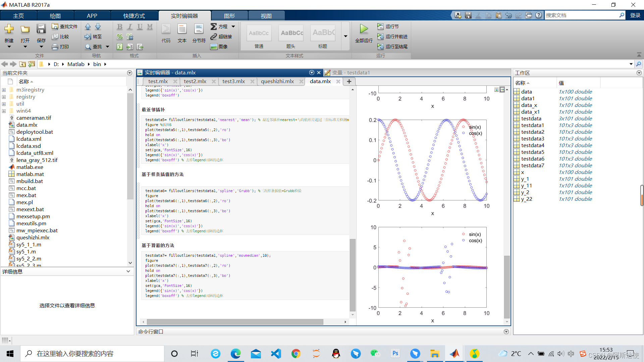Toggle bold formatting B button

coord(120,26)
